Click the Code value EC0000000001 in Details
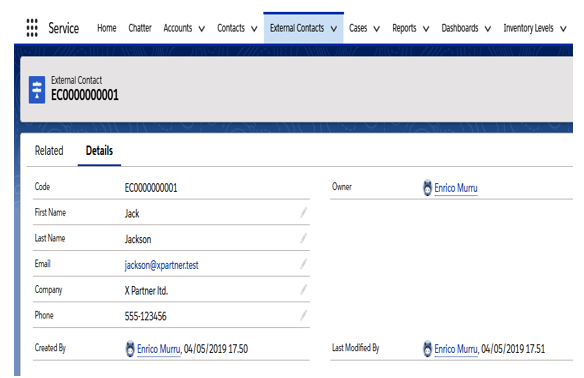Image resolution: width=584 pixels, height=378 pixels. 151,188
